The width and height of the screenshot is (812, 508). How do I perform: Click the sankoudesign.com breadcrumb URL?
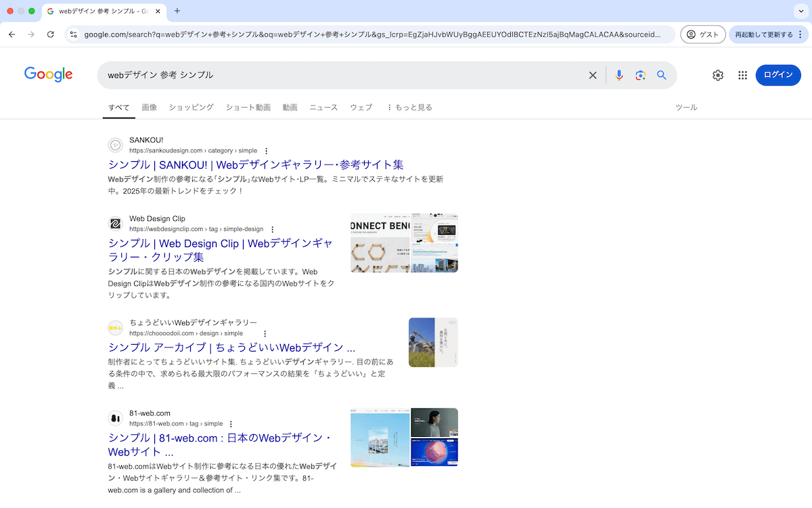click(194, 150)
